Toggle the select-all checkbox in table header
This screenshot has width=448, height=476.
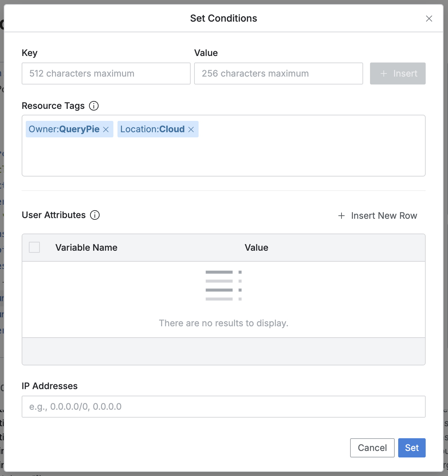(34, 247)
